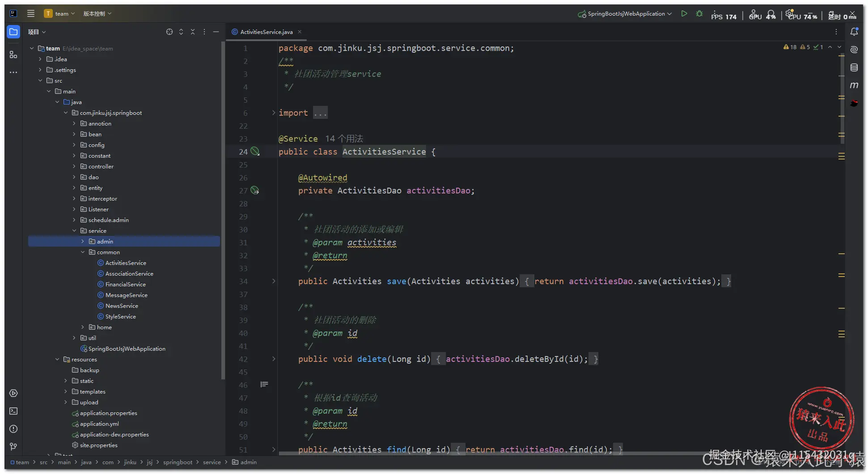
Task: Close the ActivitiesService.java tab
Action: coord(300,32)
